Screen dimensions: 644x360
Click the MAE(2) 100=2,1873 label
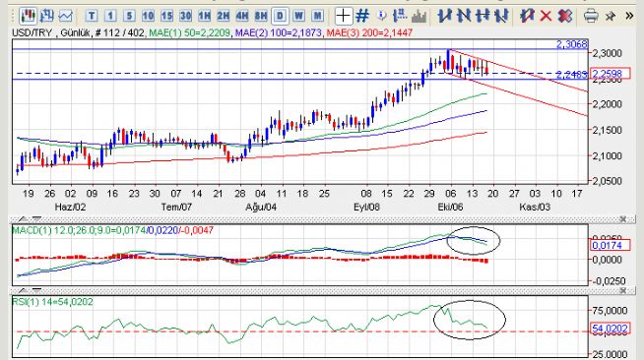[x=278, y=32]
